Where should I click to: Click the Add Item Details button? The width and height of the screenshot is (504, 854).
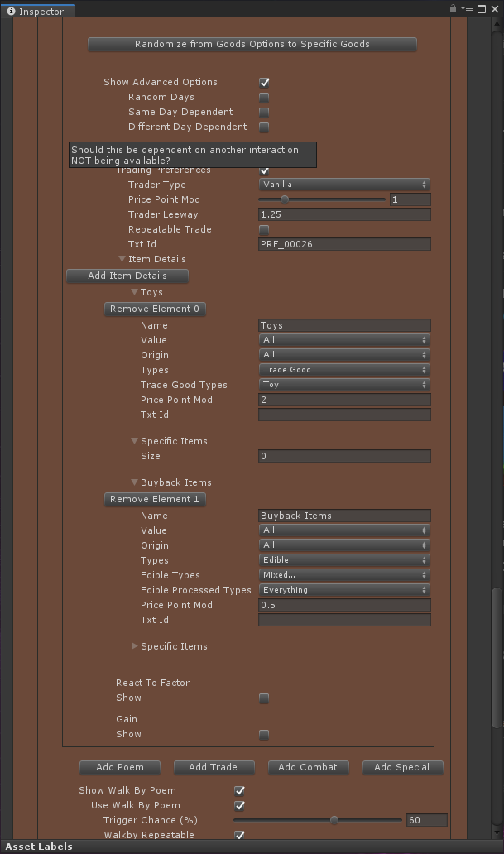pos(127,276)
